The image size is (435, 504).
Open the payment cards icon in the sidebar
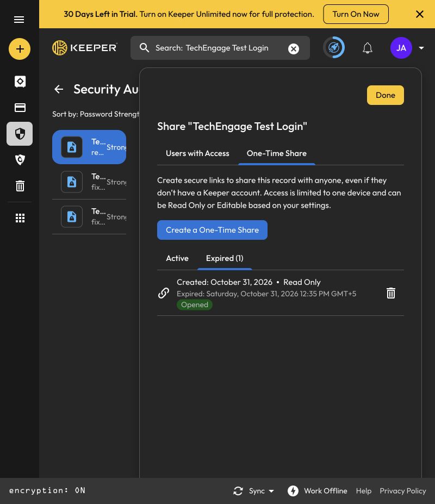tap(20, 108)
